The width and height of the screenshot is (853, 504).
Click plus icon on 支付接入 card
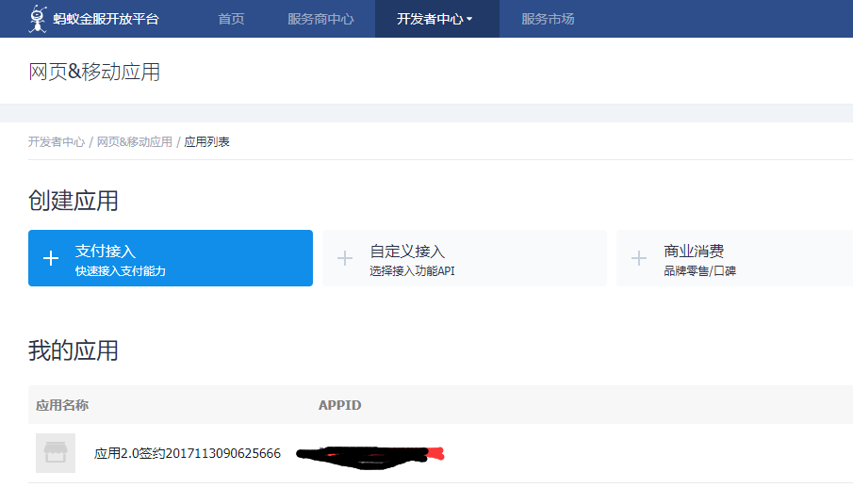pyautogui.click(x=51, y=258)
